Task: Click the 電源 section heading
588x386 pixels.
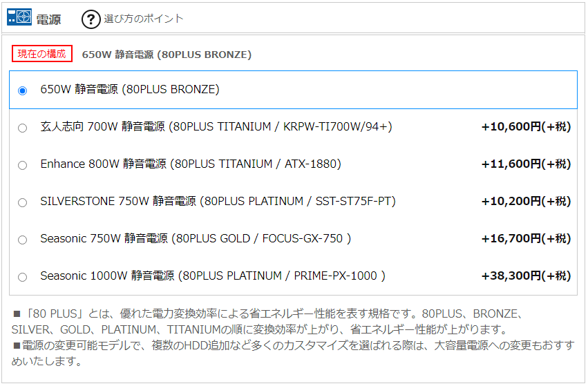Action: pyautogui.click(x=48, y=19)
